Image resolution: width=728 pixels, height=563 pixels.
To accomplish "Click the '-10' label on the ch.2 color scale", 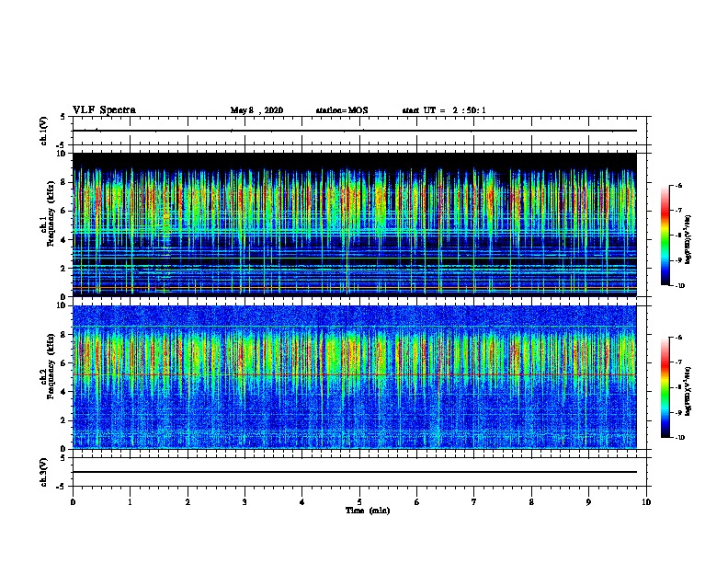I will 680,438.
